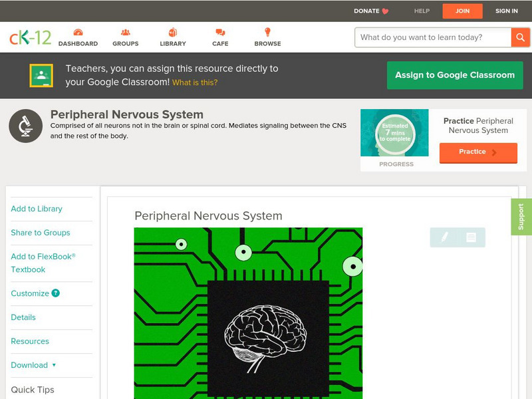Click the orange Practice button

coord(478,152)
